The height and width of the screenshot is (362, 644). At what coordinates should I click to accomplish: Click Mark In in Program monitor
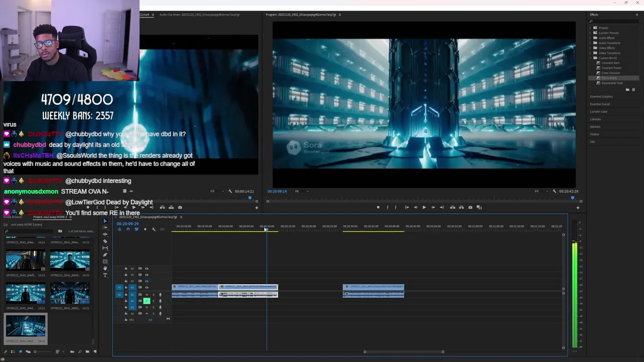[387, 207]
